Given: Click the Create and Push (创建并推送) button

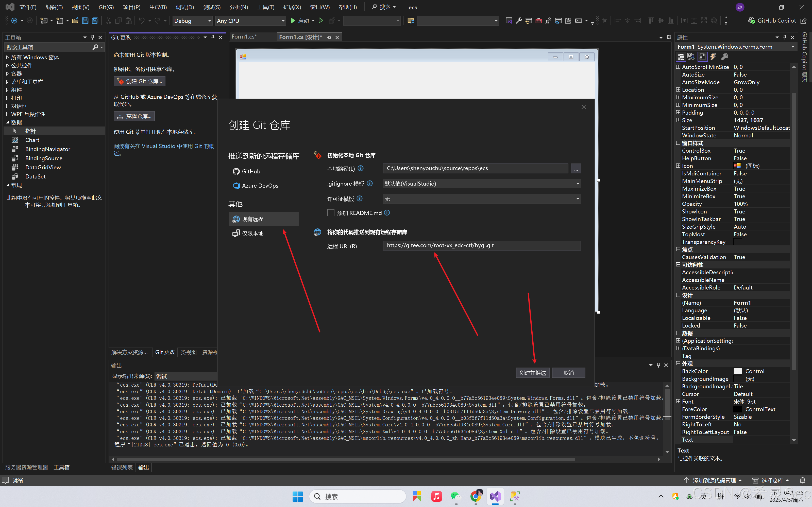Looking at the screenshot, I should 533,373.
